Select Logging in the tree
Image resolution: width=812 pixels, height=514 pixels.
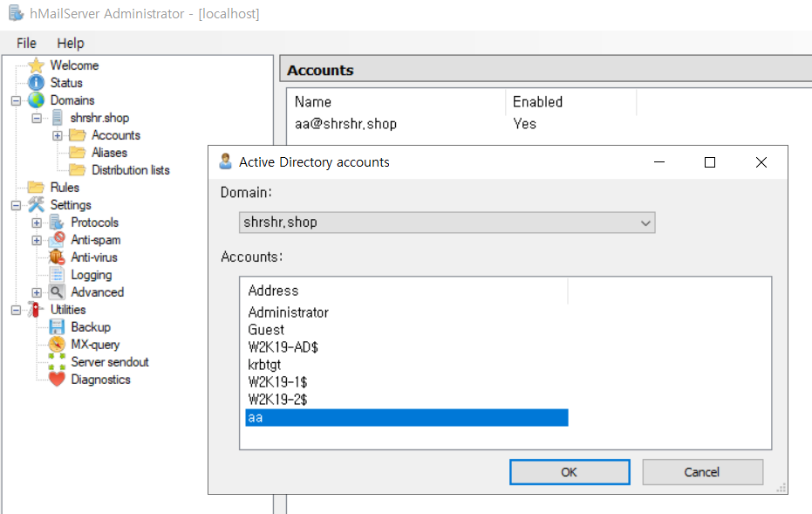[x=91, y=275]
